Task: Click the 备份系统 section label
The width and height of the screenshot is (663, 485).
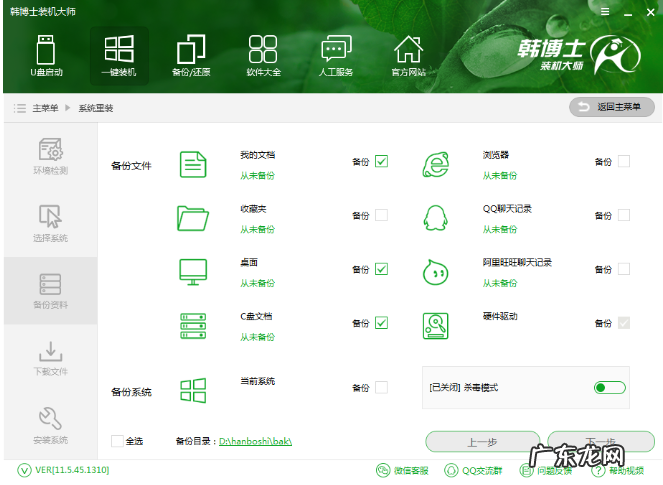Action: coord(131,392)
